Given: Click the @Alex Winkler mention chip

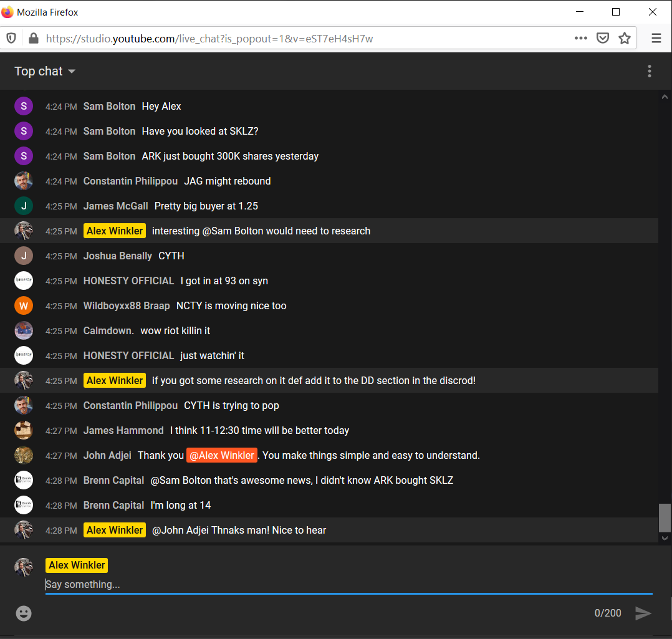Looking at the screenshot, I should click(221, 455).
